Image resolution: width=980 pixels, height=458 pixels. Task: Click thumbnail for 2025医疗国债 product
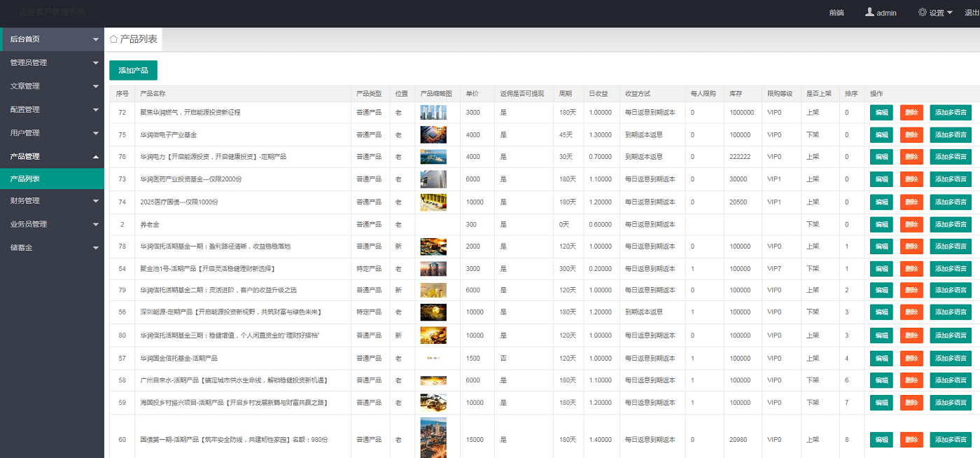433,202
